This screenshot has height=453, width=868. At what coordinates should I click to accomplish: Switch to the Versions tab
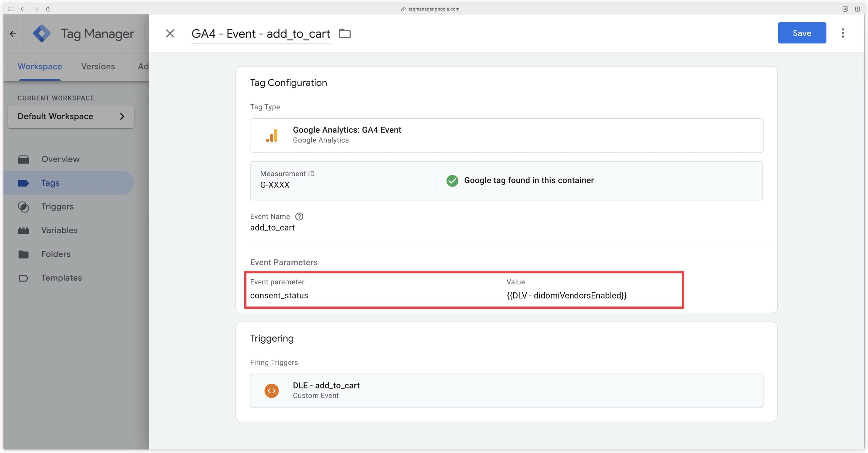(x=98, y=67)
